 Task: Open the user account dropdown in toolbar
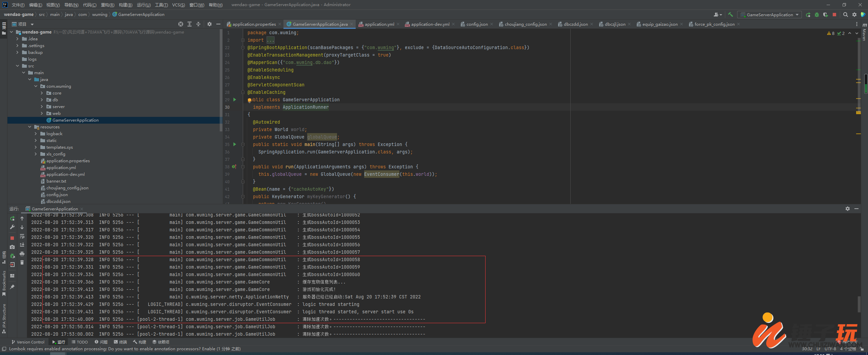tap(717, 15)
